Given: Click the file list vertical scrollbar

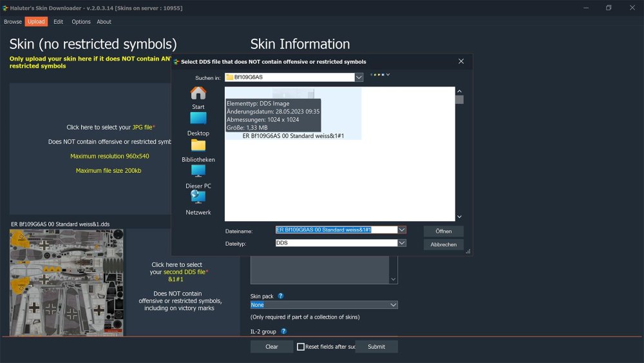Looking at the screenshot, I should point(459,155).
